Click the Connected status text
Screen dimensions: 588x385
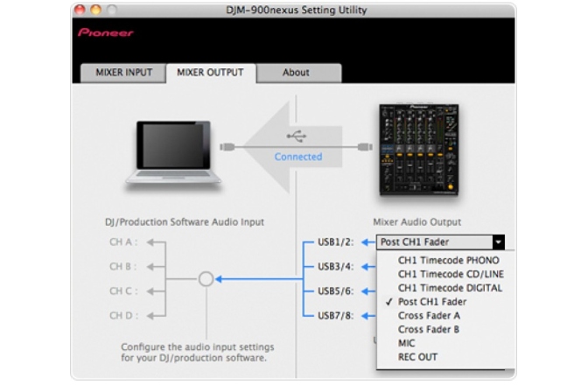coord(298,157)
